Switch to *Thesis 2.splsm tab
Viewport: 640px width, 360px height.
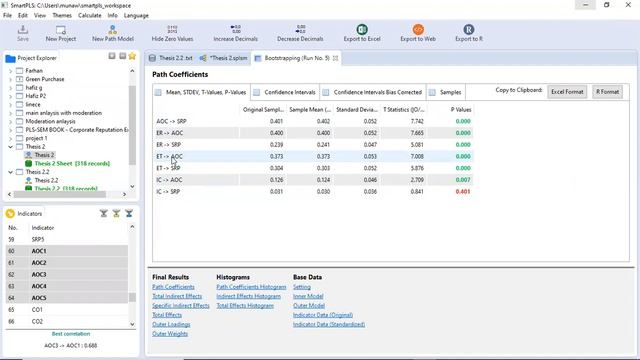point(224,58)
